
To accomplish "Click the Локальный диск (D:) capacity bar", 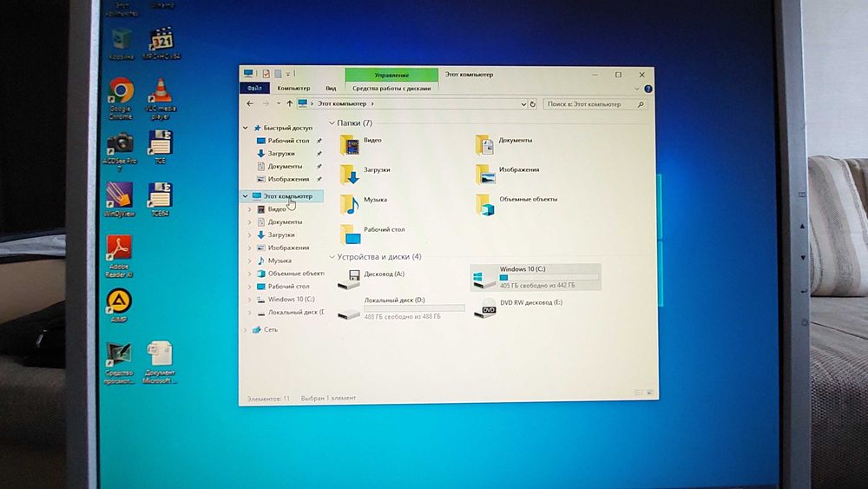I will point(414,308).
